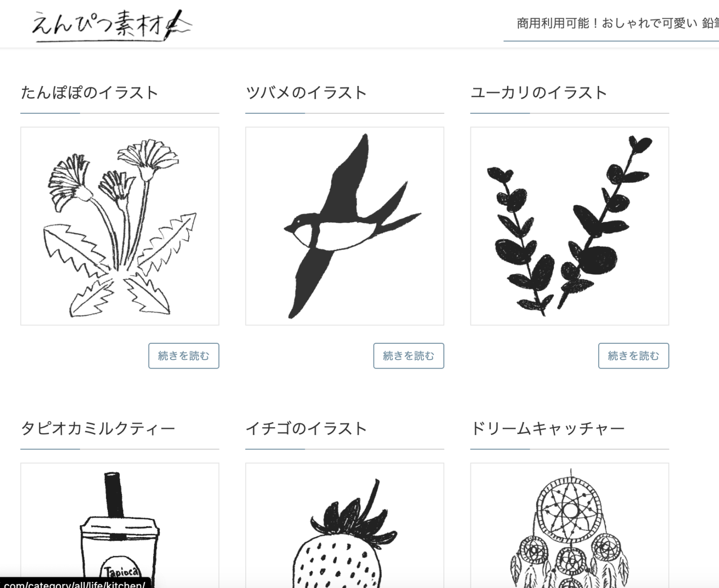Open the ドリームキャッチャー title link
The width and height of the screenshot is (719, 588).
click(548, 428)
